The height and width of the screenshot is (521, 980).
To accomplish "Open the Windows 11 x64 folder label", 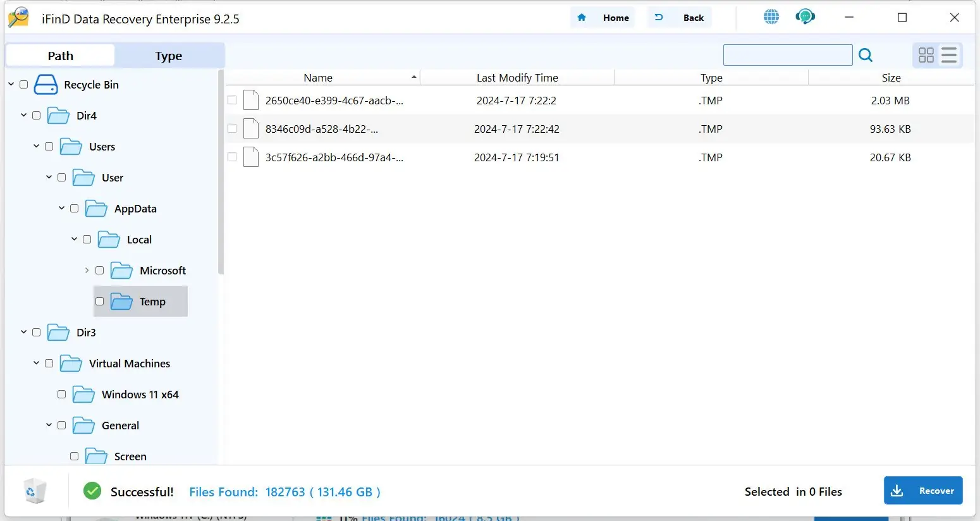I will click(x=140, y=395).
